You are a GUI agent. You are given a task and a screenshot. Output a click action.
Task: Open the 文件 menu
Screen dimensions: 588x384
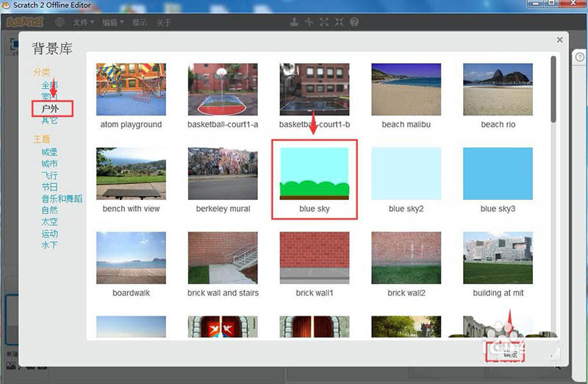(83, 23)
